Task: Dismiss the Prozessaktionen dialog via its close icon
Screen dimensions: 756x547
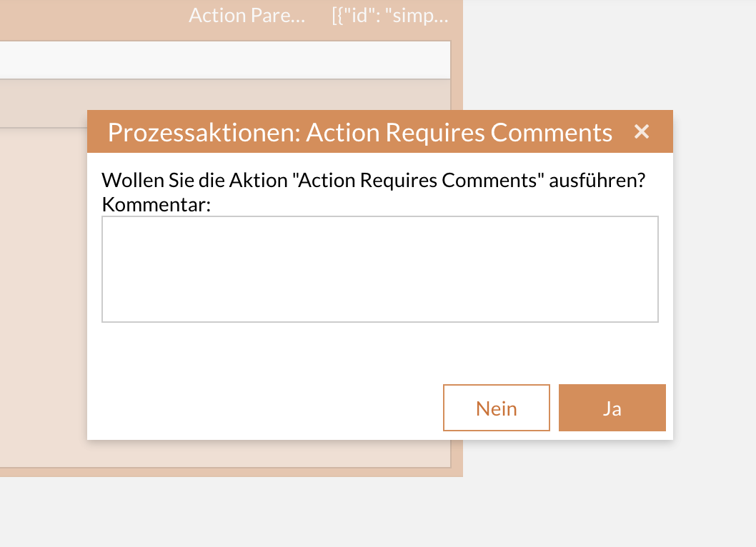Action: pyautogui.click(x=641, y=131)
